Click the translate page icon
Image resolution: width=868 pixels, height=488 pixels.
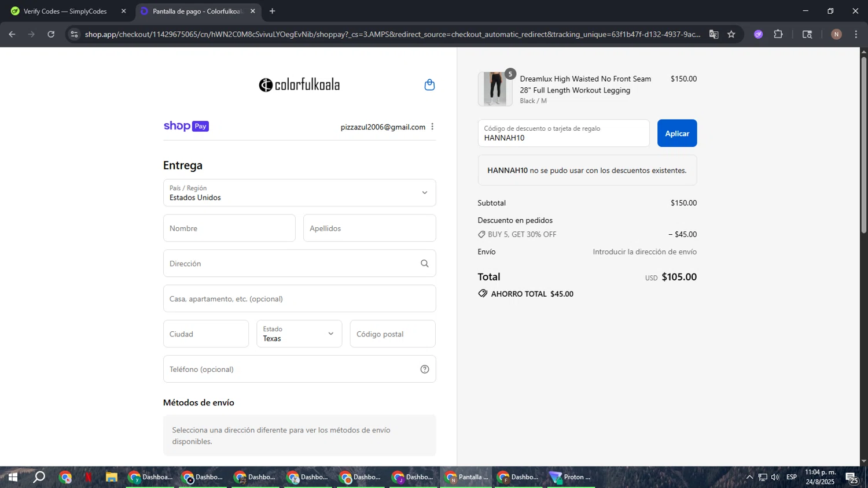tap(714, 34)
